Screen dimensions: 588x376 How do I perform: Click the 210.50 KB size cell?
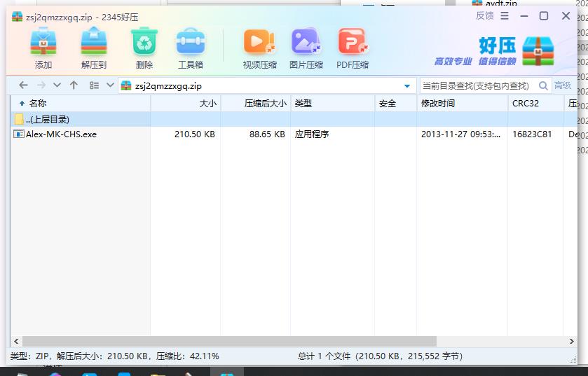(x=195, y=134)
